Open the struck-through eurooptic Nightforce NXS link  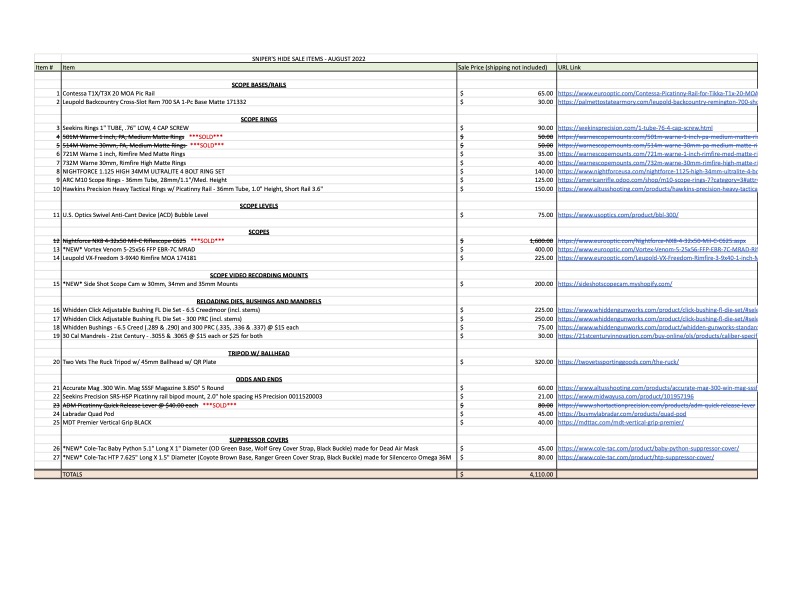(652, 241)
